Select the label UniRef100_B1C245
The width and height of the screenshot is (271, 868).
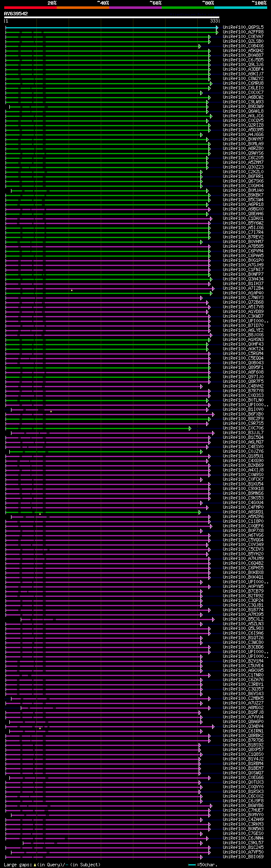(x=243, y=848)
